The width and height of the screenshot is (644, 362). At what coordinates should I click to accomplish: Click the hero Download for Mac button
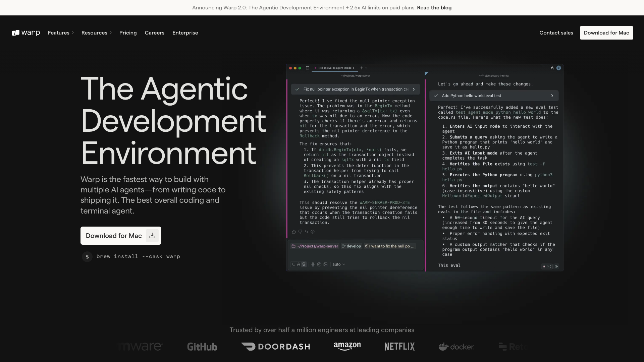pos(121,236)
